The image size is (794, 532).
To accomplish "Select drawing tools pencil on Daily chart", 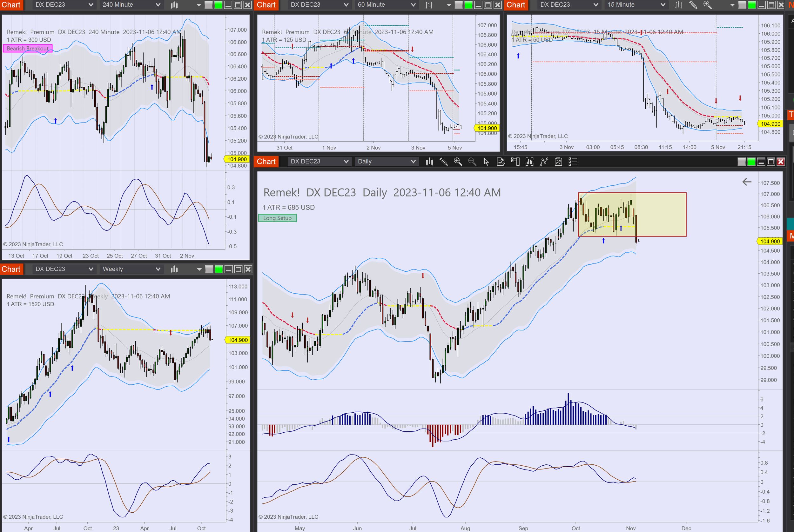I will [x=444, y=162].
